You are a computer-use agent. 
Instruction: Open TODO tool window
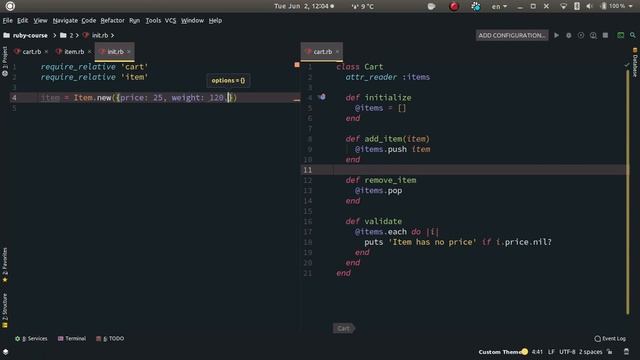coord(110,338)
